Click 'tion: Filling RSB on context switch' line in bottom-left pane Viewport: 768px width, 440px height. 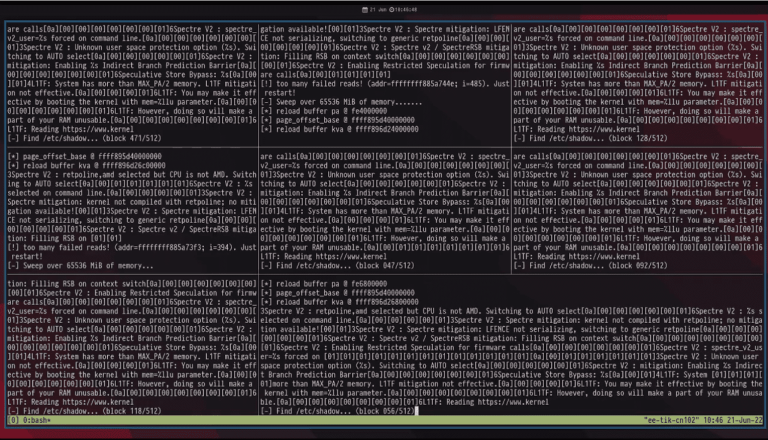click(132, 284)
